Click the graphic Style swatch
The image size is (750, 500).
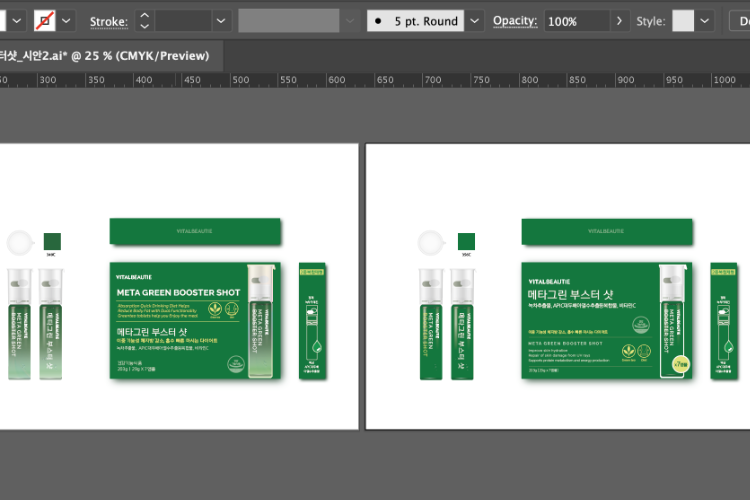(683, 21)
